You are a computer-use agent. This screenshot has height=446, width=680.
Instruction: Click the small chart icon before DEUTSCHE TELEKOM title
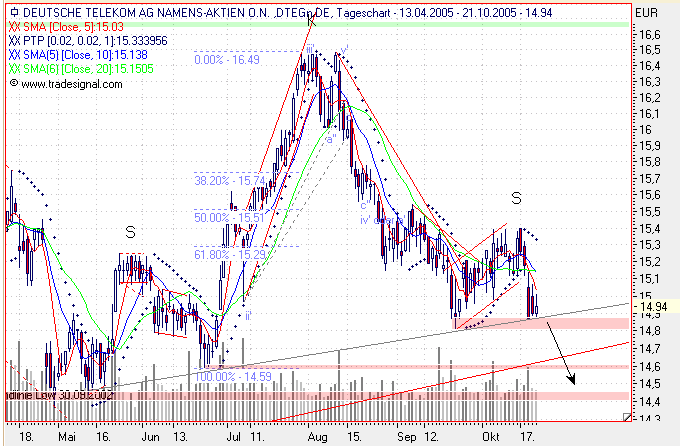coord(15,13)
